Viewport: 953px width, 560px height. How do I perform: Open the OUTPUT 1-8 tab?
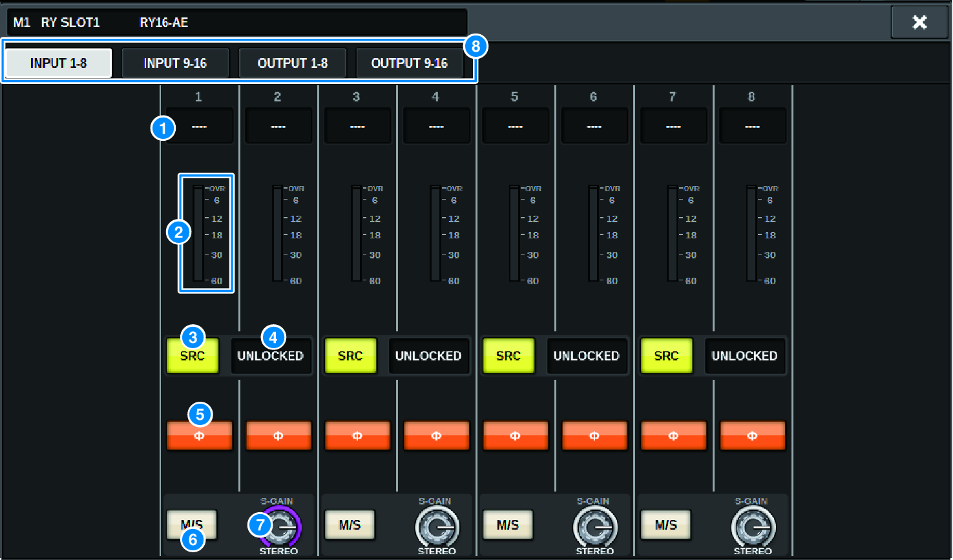point(293,63)
